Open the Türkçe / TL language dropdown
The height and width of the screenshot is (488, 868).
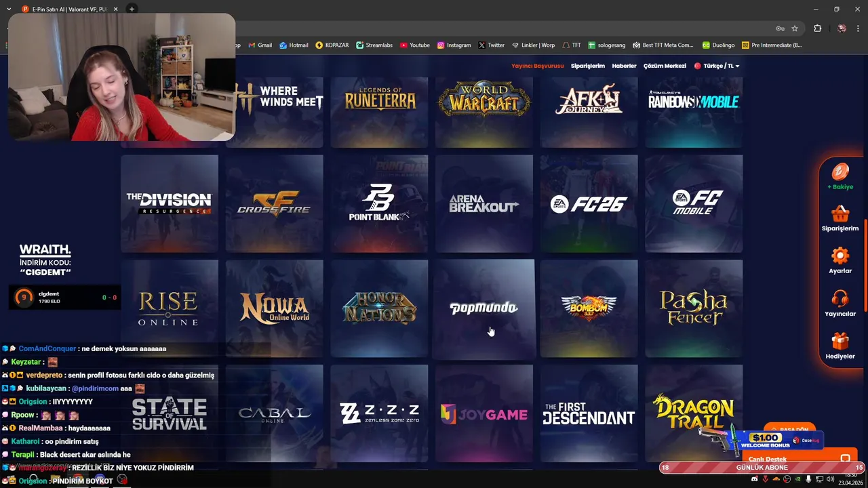(717, 66)
